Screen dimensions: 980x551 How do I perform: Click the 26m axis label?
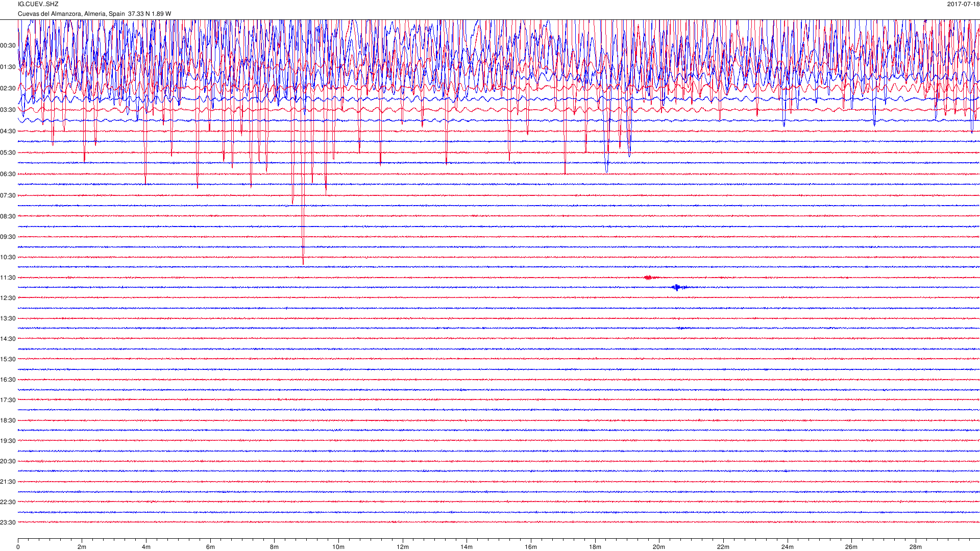[851, 547]
